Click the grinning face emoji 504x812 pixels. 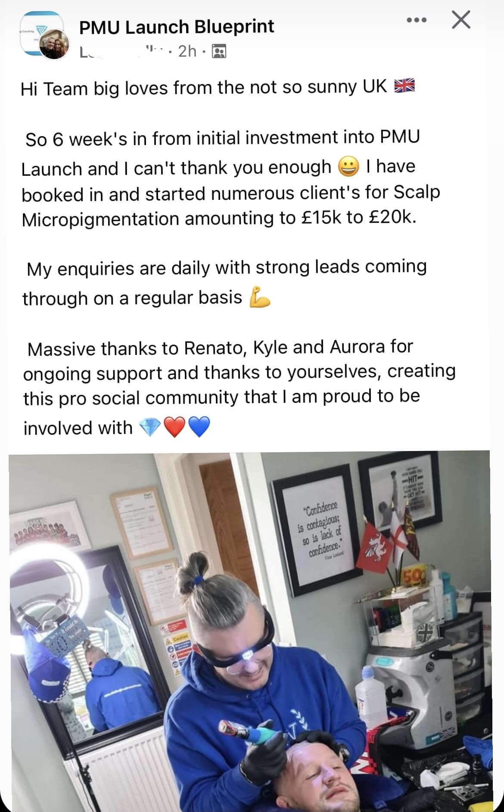coord(348,167)
